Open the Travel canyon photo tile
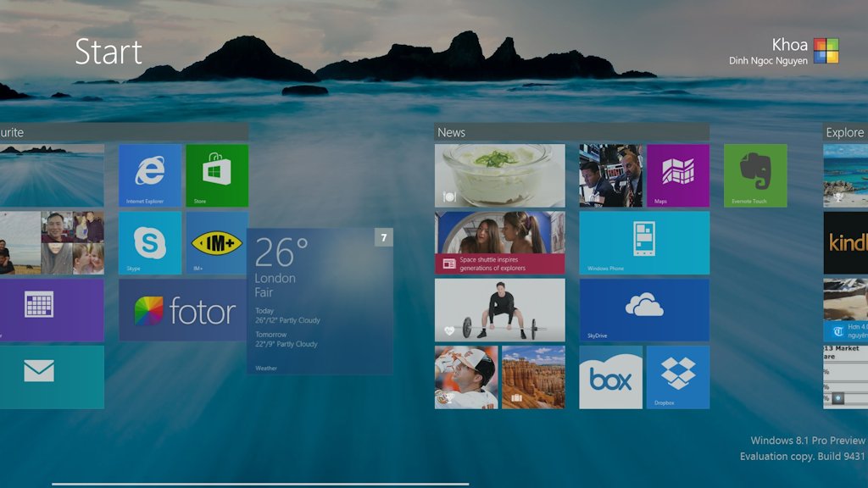 click(534, 377)
